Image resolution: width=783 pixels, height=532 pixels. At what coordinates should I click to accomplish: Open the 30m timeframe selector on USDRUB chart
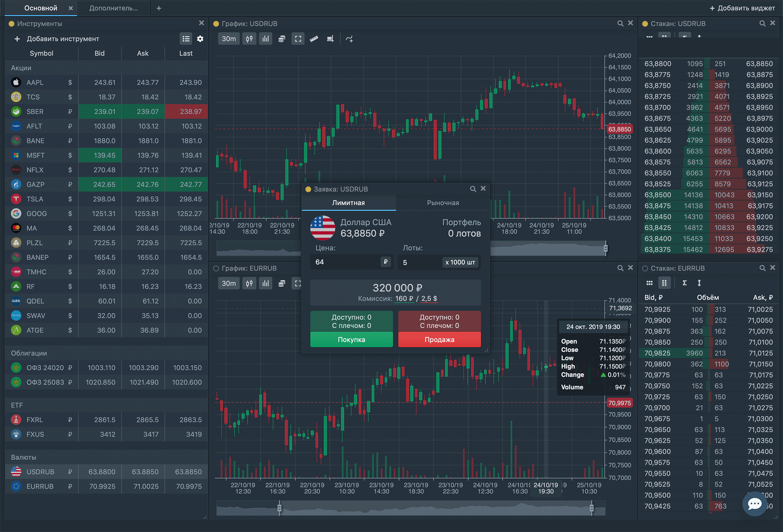229,39
